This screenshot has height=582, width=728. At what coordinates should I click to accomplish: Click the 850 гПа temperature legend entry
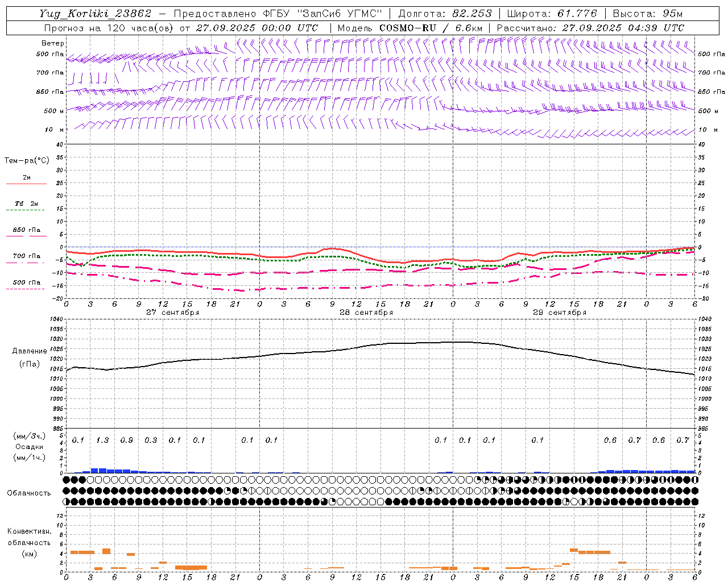27,230
